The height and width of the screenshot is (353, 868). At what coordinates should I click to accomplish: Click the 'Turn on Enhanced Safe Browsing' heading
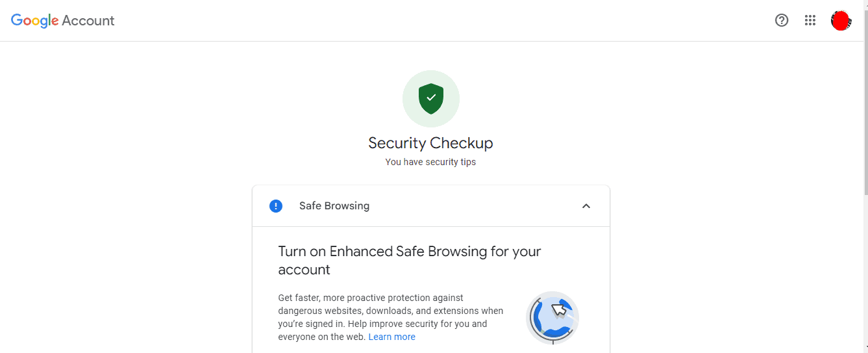pos(410,260)
